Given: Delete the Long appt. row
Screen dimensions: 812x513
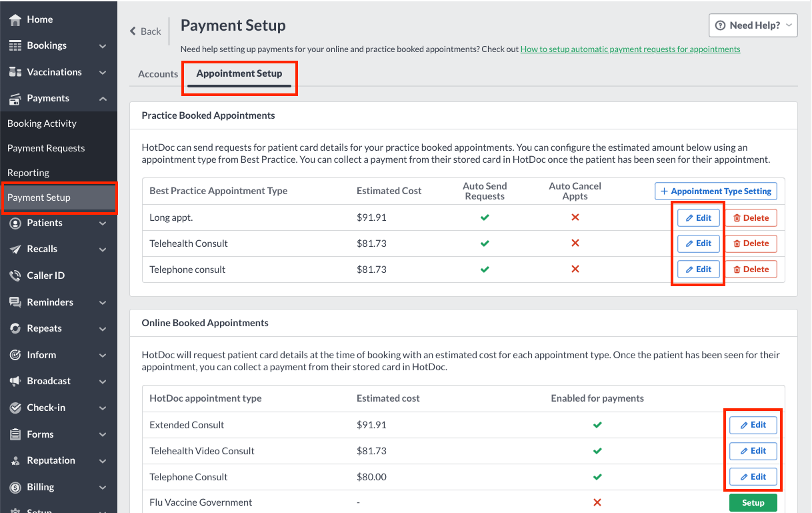Looking at the screenshot, I should point(751,217).
